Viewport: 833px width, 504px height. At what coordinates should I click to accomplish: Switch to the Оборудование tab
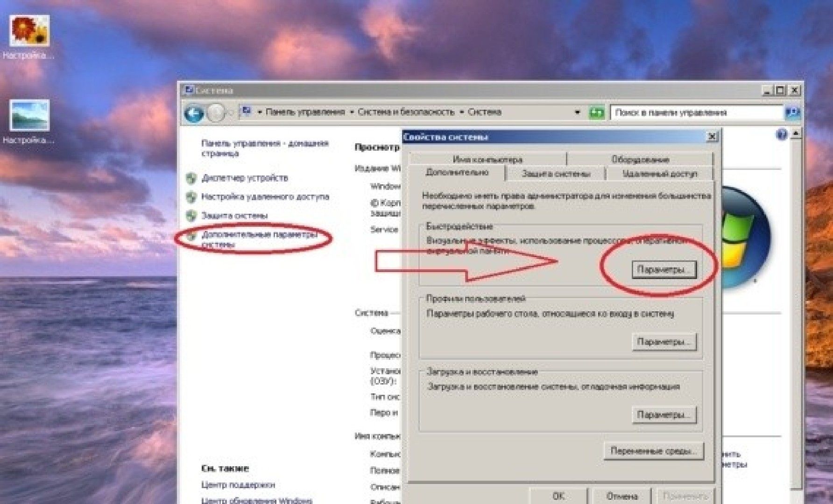(640, 160)
